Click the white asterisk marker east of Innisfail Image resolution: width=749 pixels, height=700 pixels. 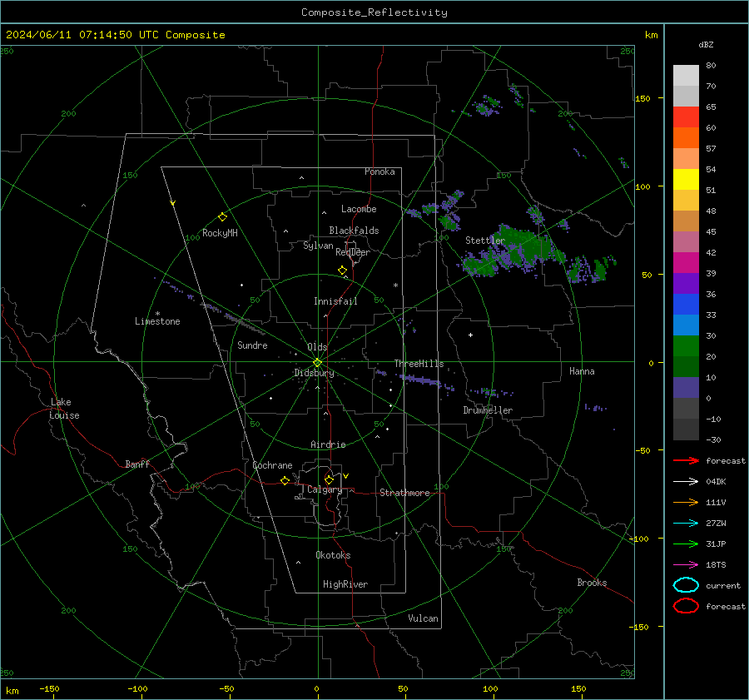tap(395, 285)
